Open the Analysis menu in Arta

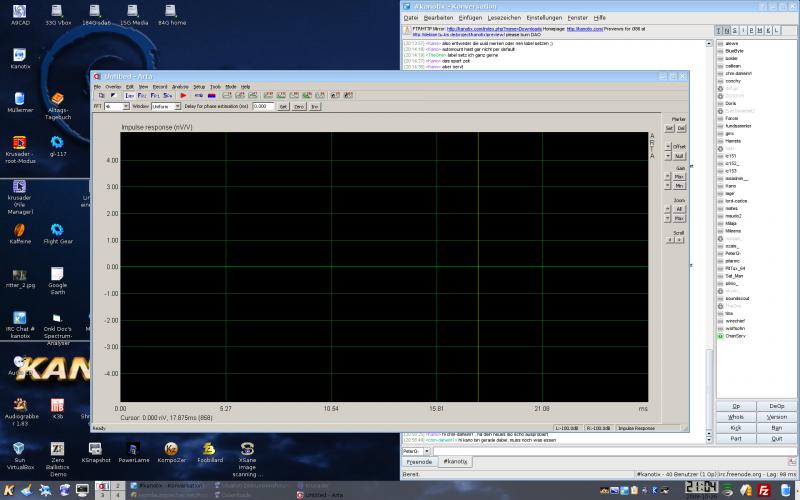click(179, 87)
